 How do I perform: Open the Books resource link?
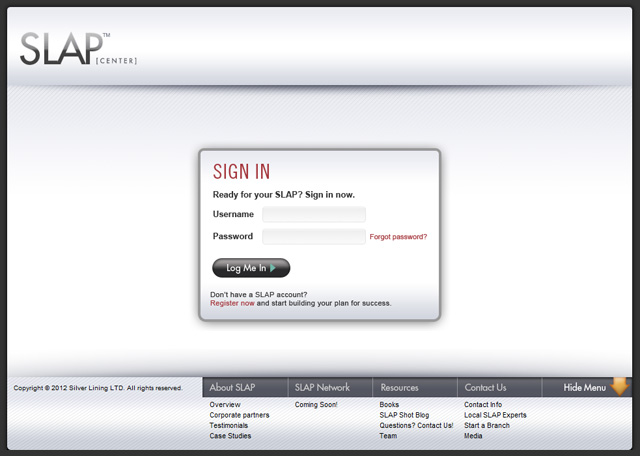click(x=389, y=405)
